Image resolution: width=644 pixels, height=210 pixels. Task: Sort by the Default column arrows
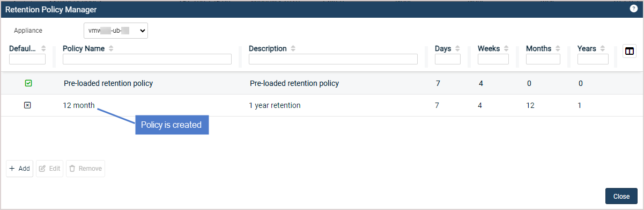coord(43,48)
